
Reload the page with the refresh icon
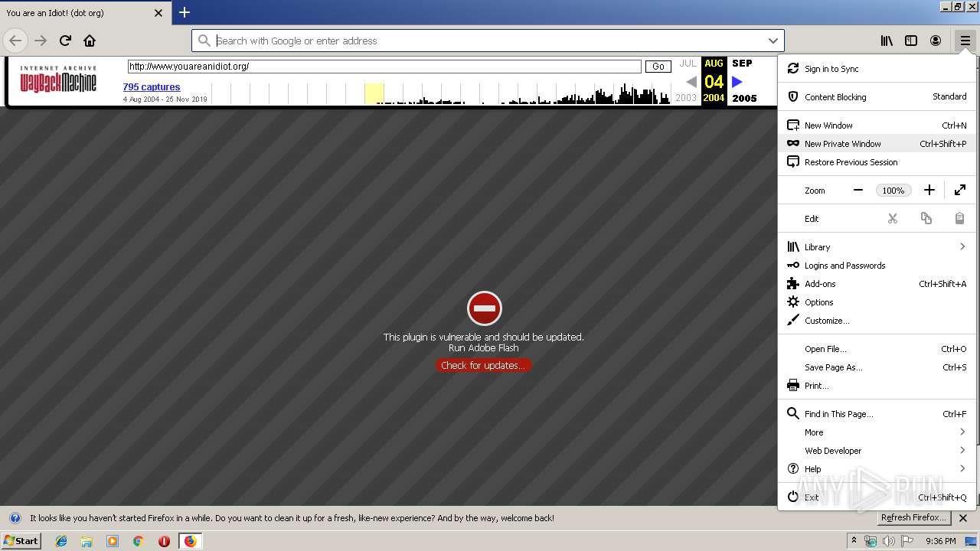click(65, 41)
